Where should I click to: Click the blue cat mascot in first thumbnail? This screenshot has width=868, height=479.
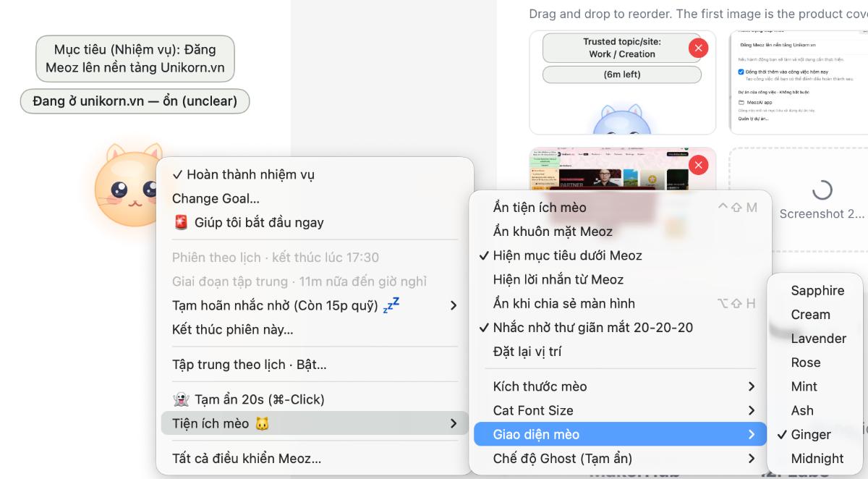[x=621, y=120]
